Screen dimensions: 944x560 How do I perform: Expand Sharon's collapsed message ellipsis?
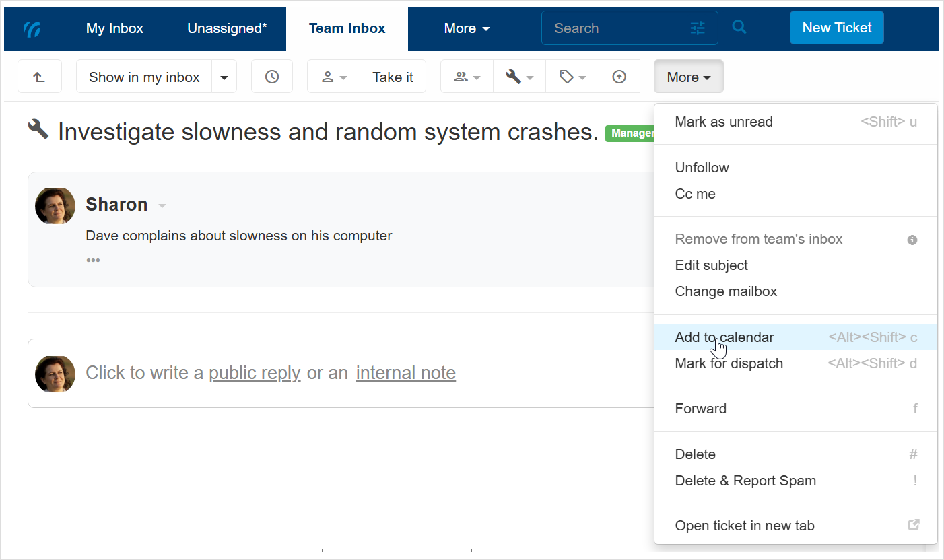(93, 260)
